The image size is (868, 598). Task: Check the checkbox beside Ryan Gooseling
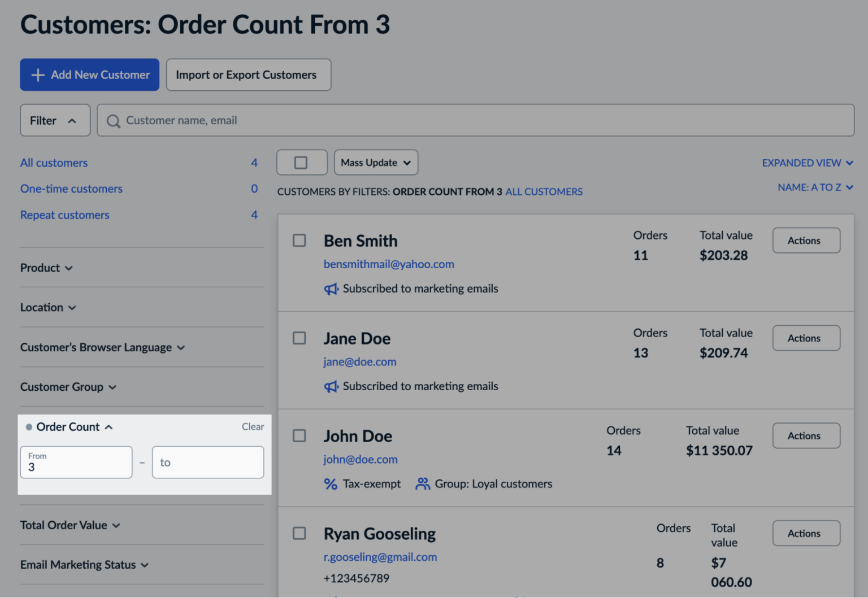click(299, 533)
